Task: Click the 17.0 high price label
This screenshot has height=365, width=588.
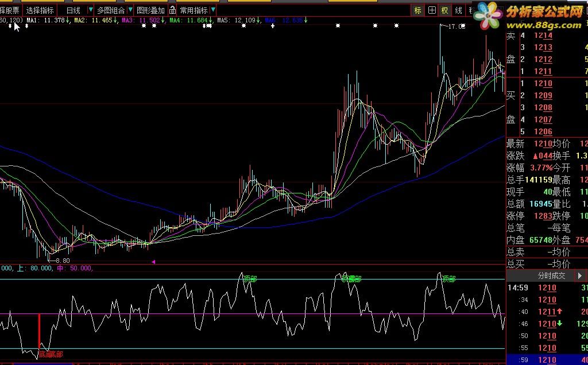Action: coord(457,26)
